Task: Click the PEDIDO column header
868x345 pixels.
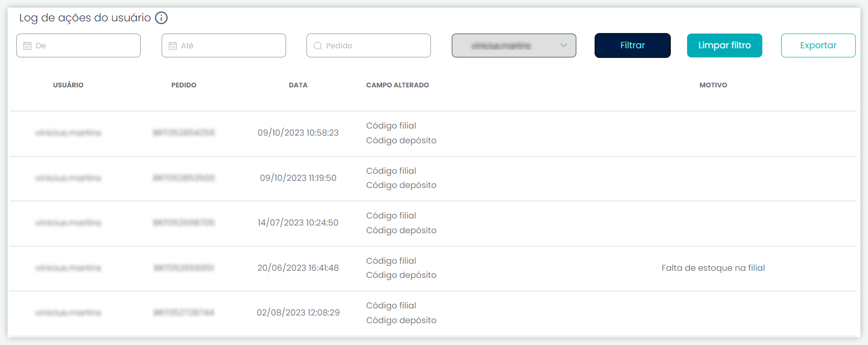Action: click(184, 85)
